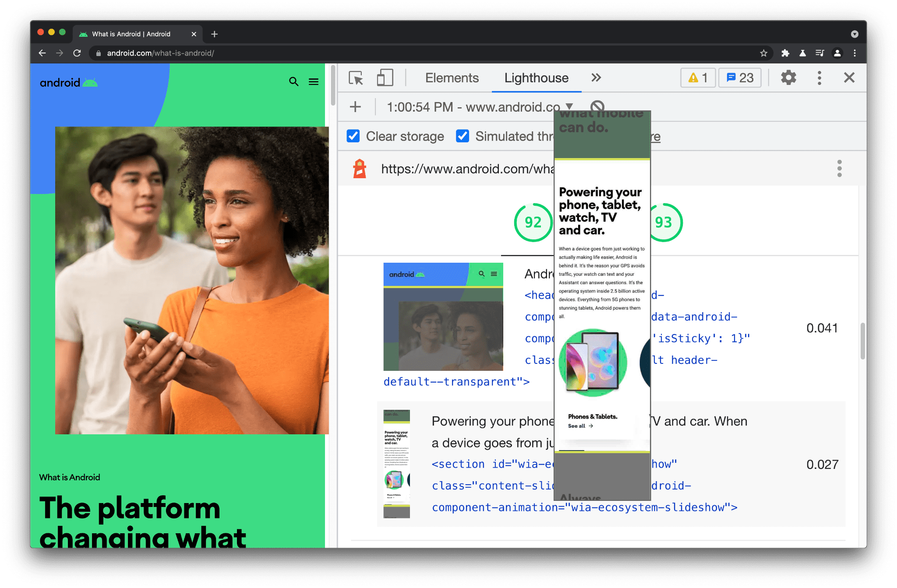Toggle the Simulated throttling checkbox
897x588 pixels.
click(x=461, y=136)
